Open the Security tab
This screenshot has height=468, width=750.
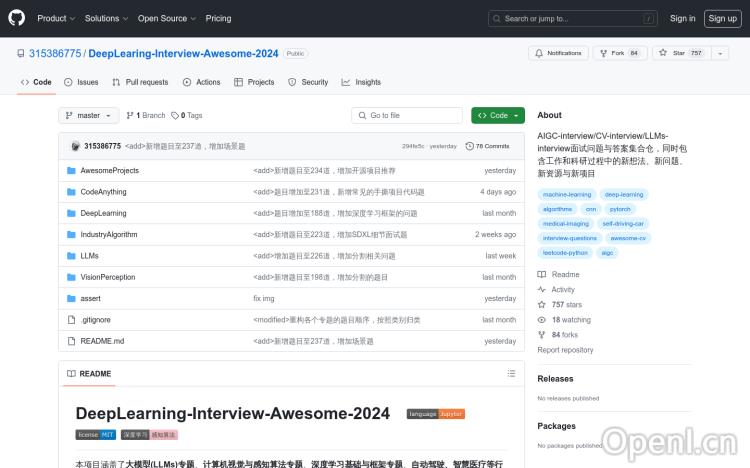tap(308, 82)
